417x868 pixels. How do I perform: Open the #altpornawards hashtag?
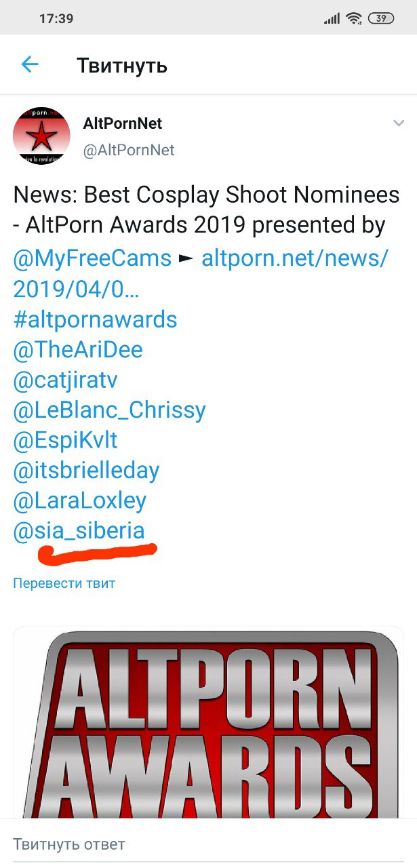tap(95, 319)
